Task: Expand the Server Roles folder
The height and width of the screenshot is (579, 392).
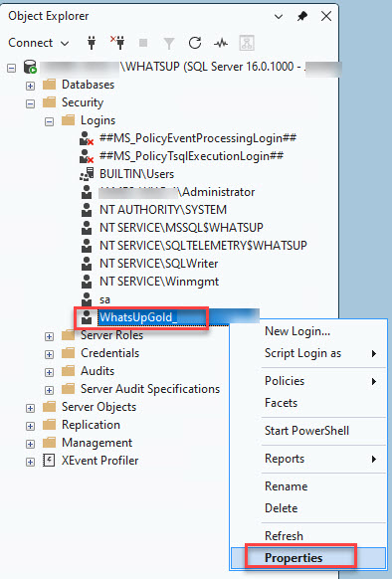Action: point(49,336)
